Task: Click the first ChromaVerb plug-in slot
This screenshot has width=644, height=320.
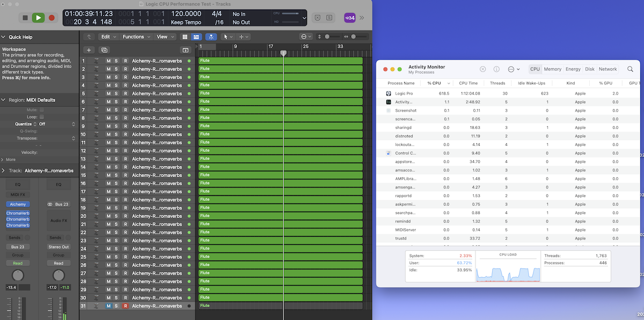Action: pos(18,213)
